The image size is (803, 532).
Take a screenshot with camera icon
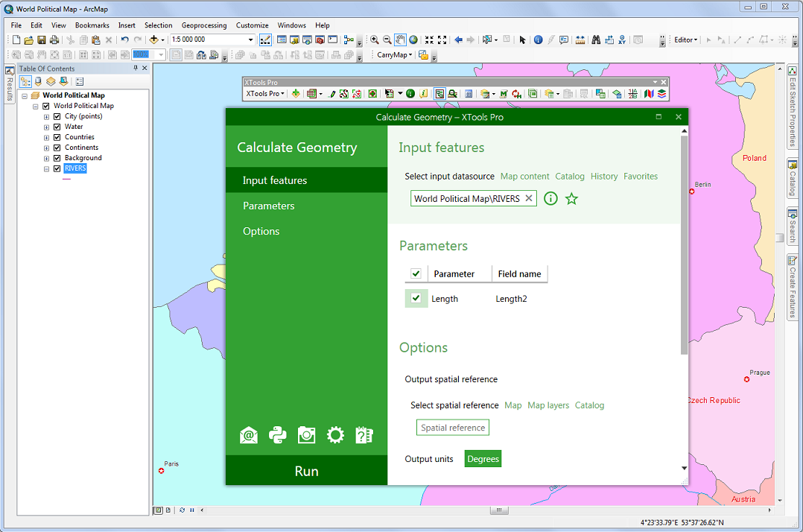tap(306, 435)
